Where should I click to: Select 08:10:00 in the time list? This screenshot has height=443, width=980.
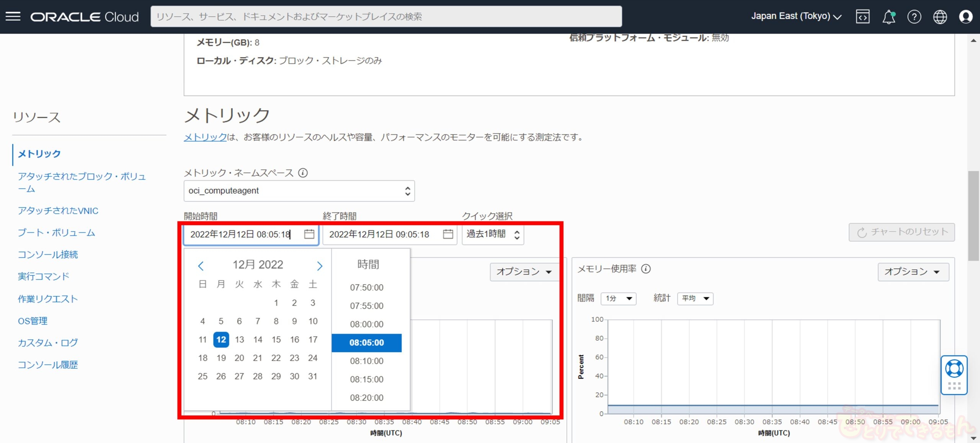click(x=366, y=361)
